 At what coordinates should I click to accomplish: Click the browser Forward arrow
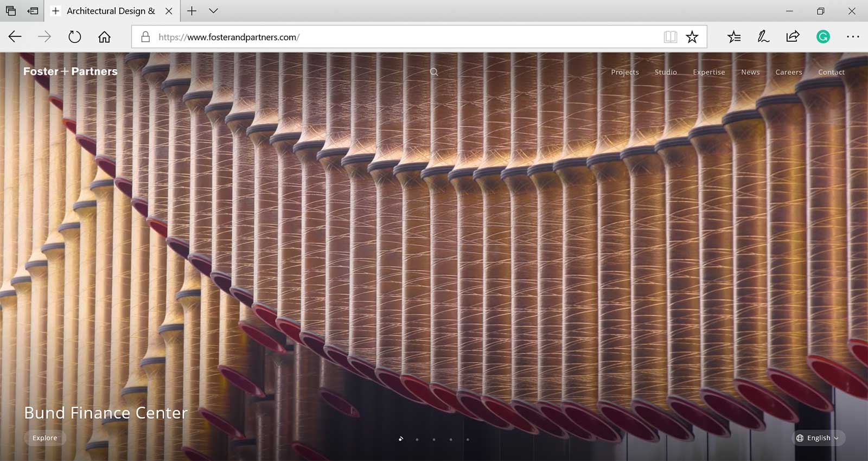[x=44, y=37]
